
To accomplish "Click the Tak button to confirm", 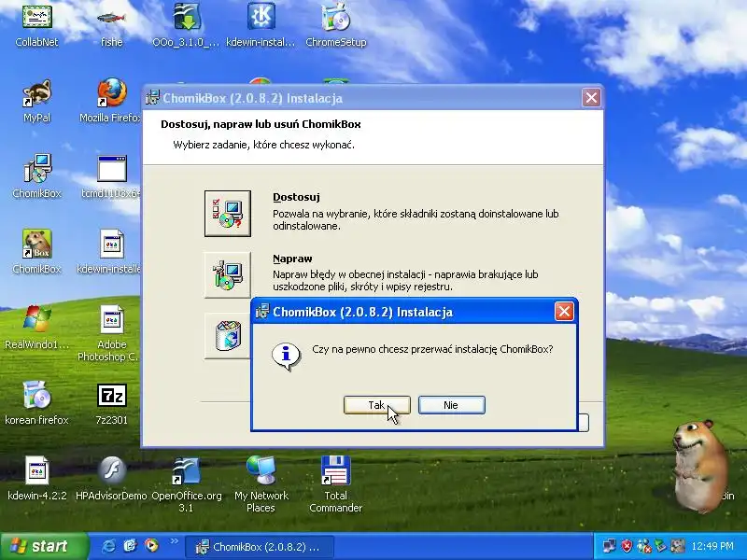I will (376, 405).
